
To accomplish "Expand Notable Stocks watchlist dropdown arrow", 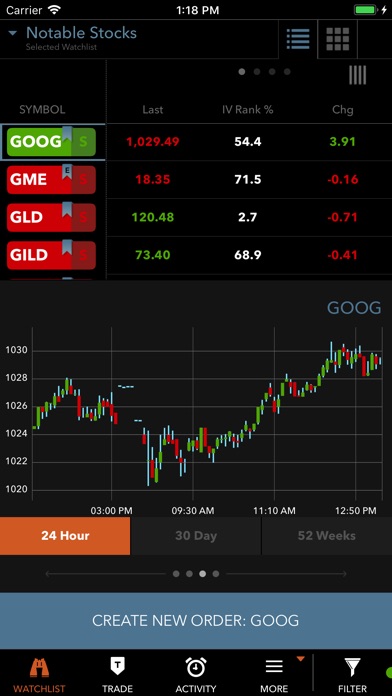I will [x=12, y=33].
